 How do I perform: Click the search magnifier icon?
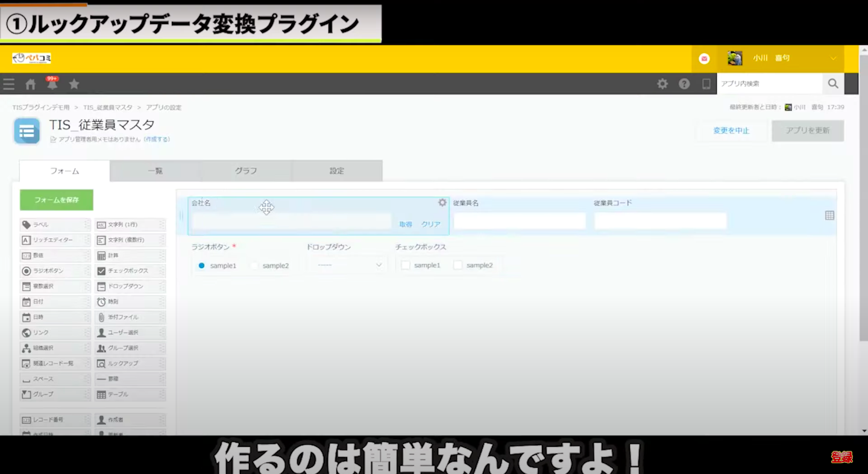(833, 84)
